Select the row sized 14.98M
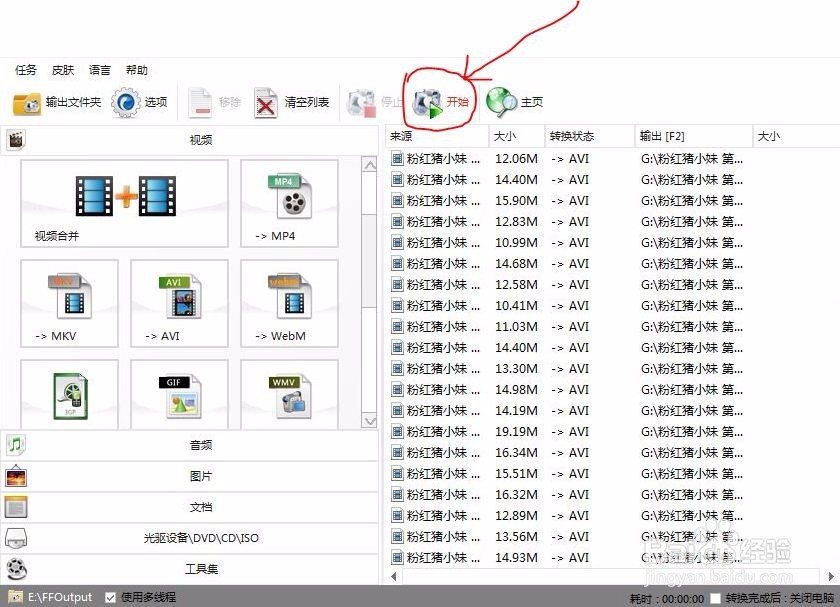The height and width of the screenshot is (607, 840). [612, 389]
